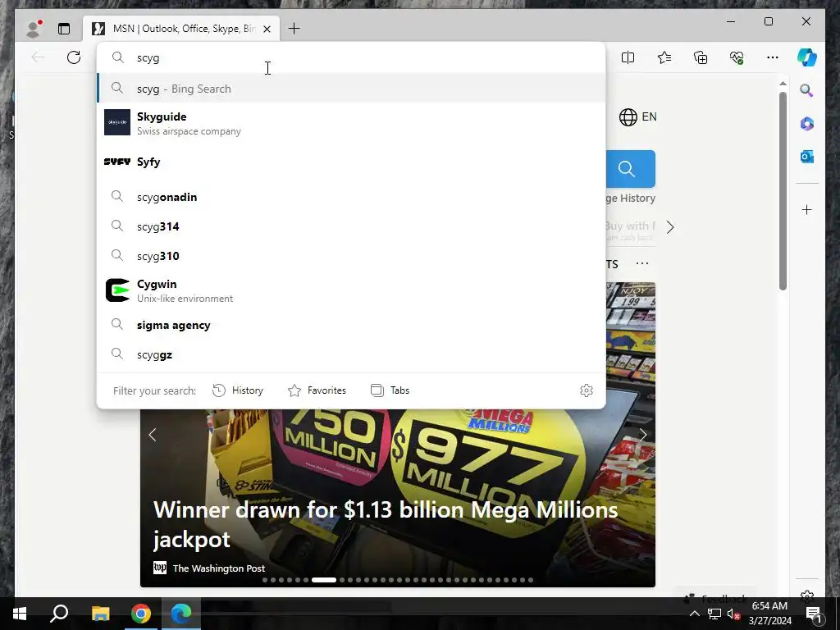
Task: Launch Google Chrome from taskbar
Action: [141, 614]
